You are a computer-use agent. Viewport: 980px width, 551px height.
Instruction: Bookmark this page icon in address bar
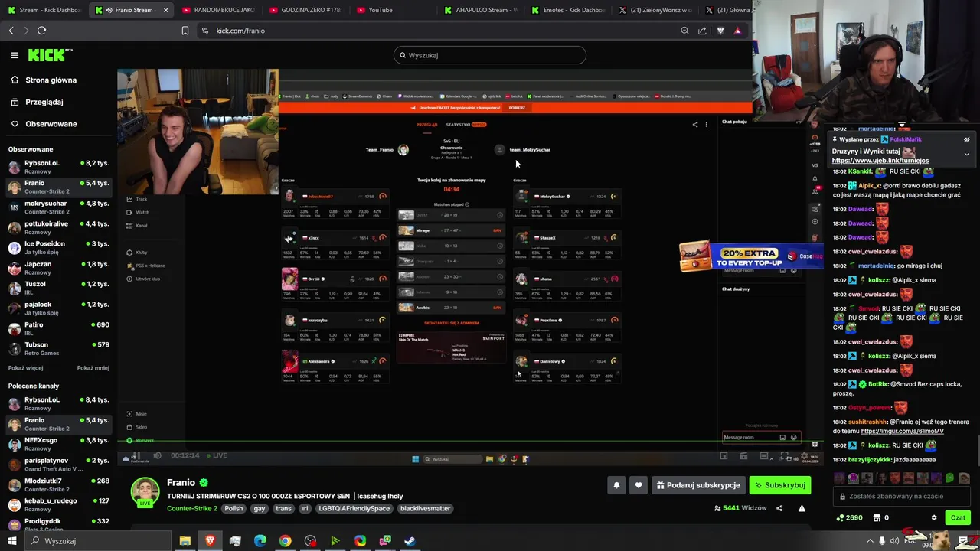185,31
